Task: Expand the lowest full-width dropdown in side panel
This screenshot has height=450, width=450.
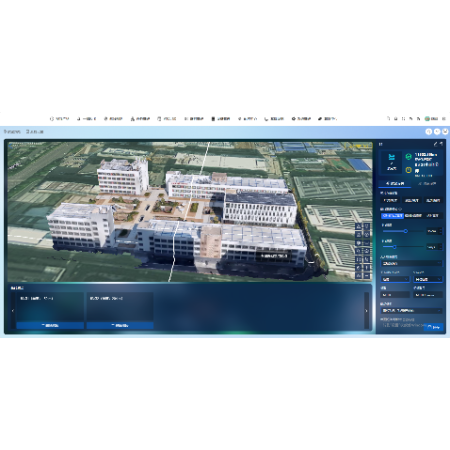Action: [x=412, y=311]
